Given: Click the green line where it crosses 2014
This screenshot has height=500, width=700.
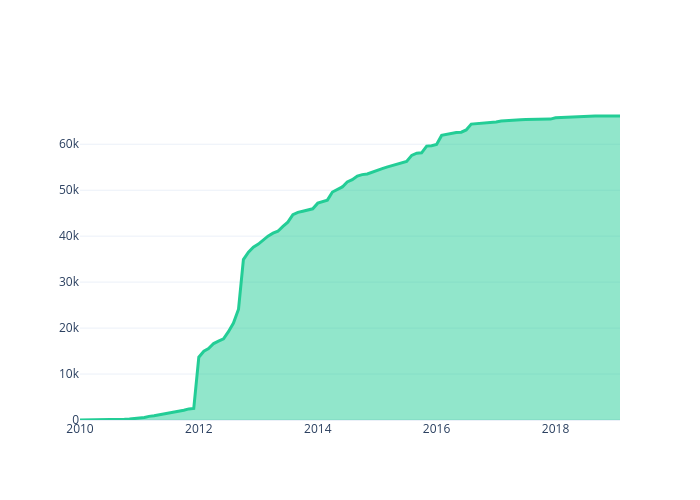Looking at the screenshot, I should pyautogui.click(x=318, y=203).
